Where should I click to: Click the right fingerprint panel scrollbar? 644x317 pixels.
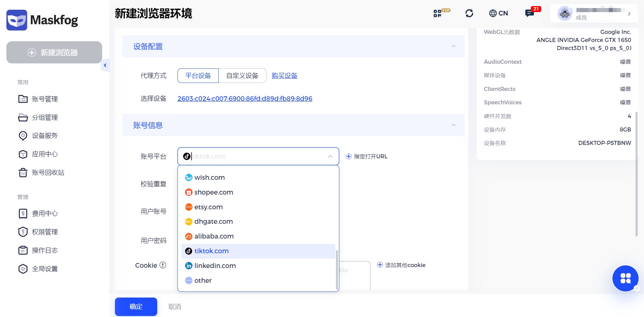coord(636,174)
